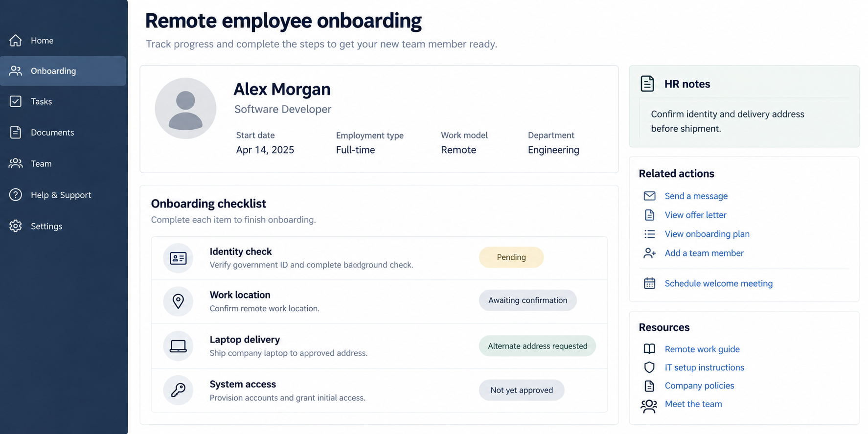
Task: Click the Work location pin icon
Action: [178, 301]
